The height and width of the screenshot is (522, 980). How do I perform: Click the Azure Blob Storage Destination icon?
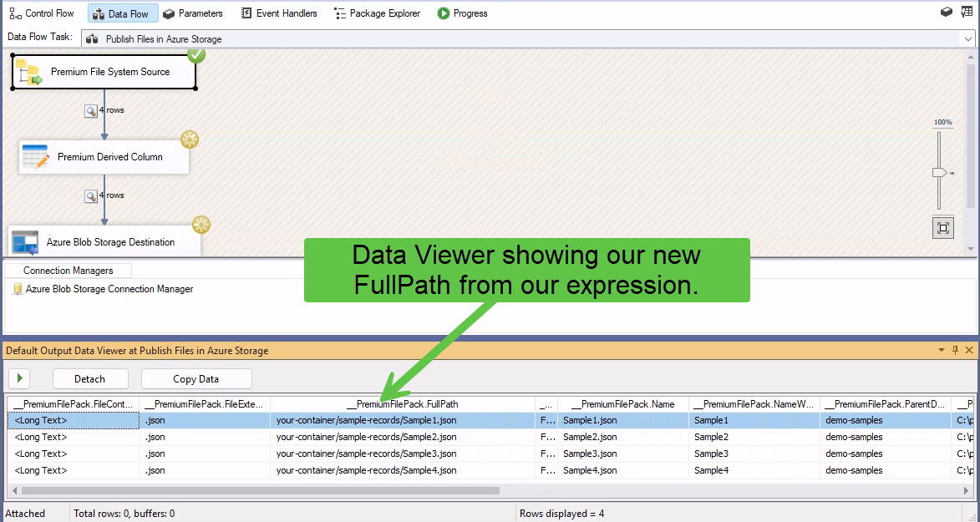(x=25, y=242)
